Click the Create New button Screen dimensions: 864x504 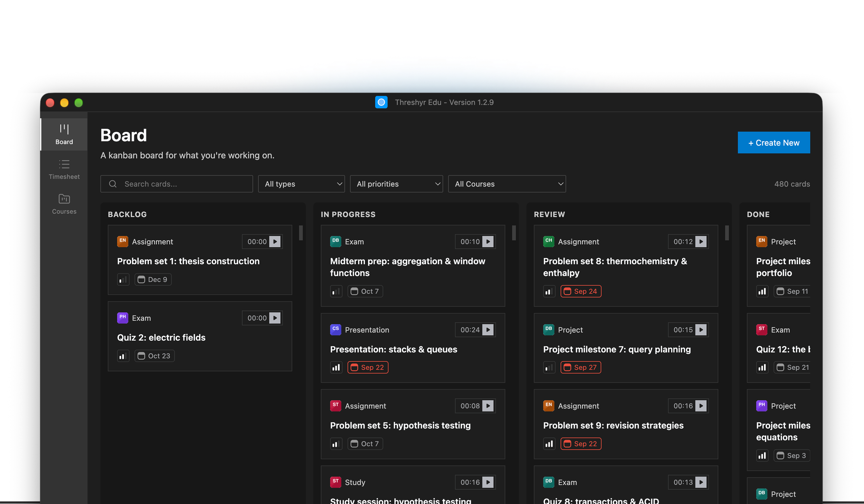click(x=774, y=143)
